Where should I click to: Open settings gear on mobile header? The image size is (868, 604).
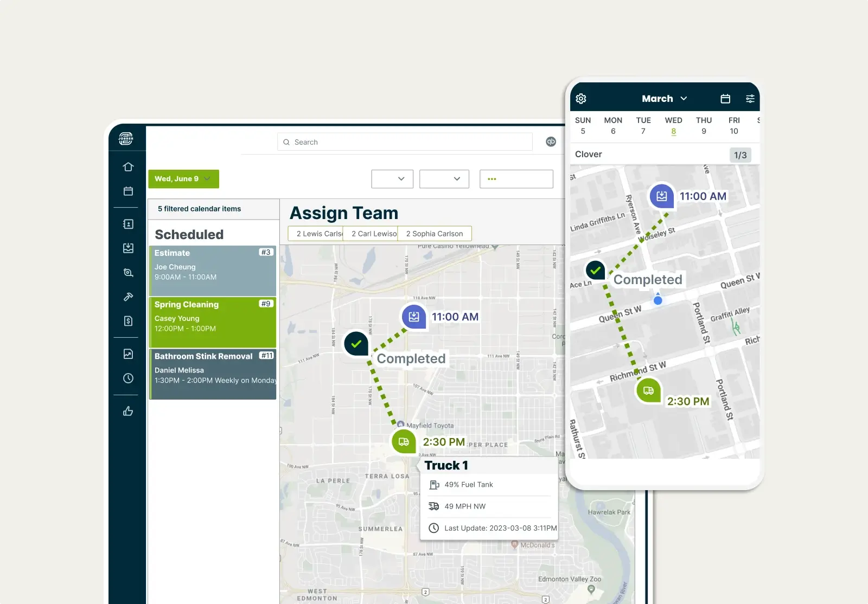click(x=581, y=99)
